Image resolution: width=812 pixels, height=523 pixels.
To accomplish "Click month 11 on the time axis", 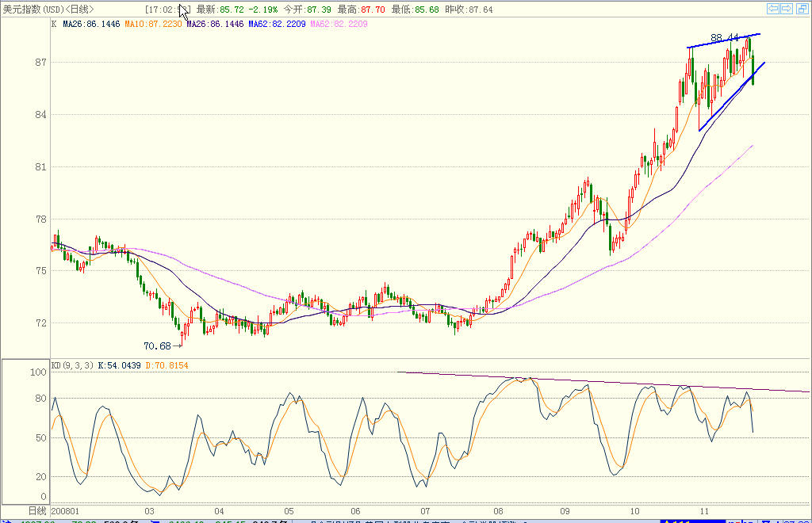I will [703, 511].
